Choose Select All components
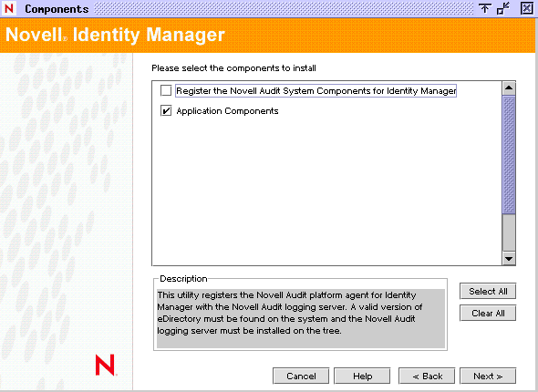538x392 pixels. coord(488,291)
